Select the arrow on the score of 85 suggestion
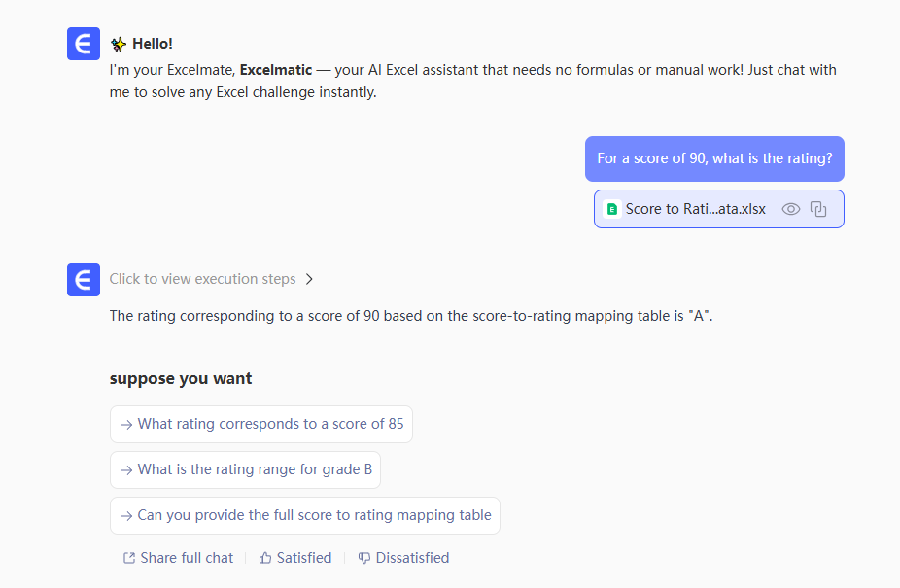900x588 pixels. 126,424
